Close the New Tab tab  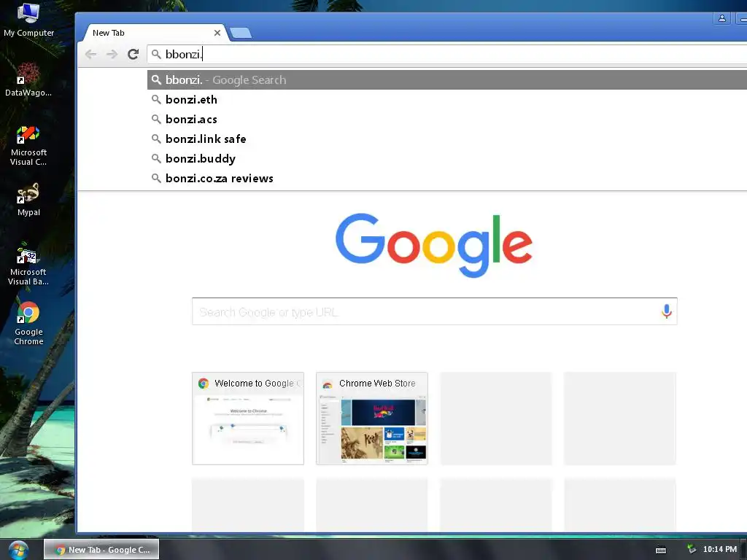217,33
